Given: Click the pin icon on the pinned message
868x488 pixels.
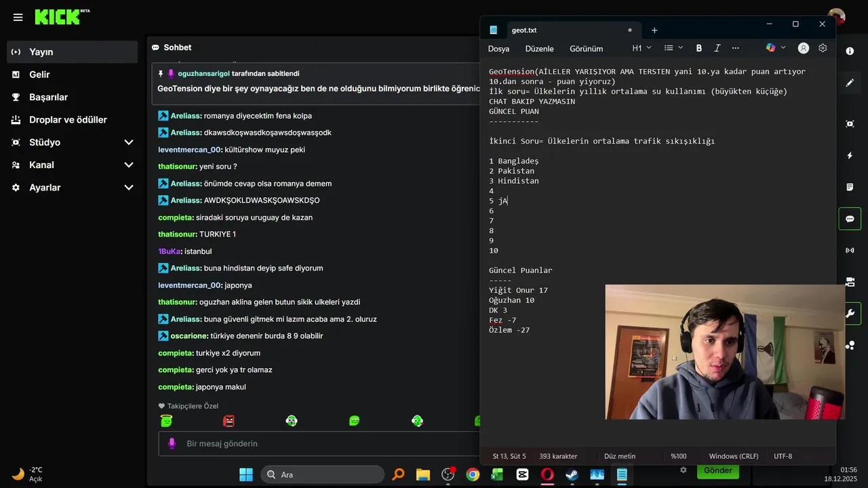Looking at the screenshot, I should 161,73.
